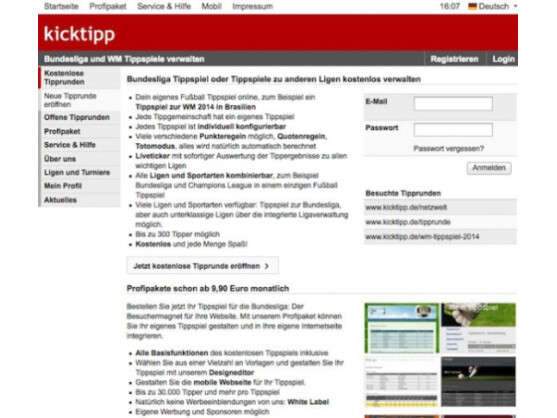
Task: Select Aktuelles in sidebar
Action: (80, 200)
